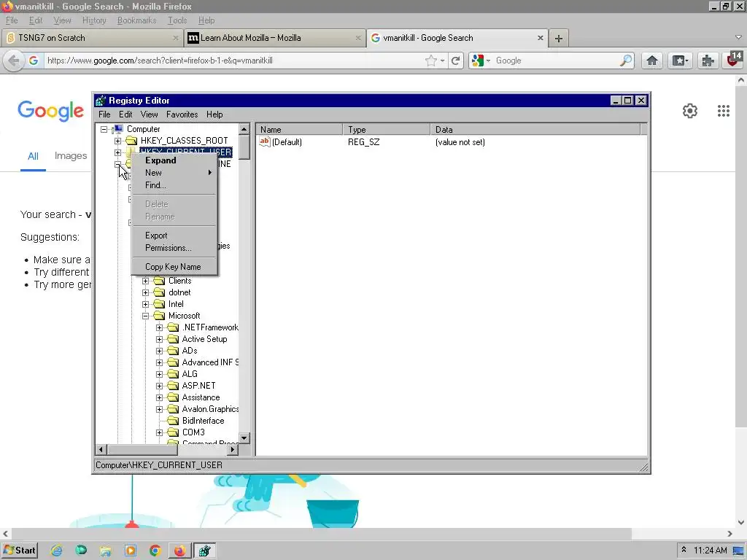
Task: Click the Data column header
Action: (x=535, y=130)
